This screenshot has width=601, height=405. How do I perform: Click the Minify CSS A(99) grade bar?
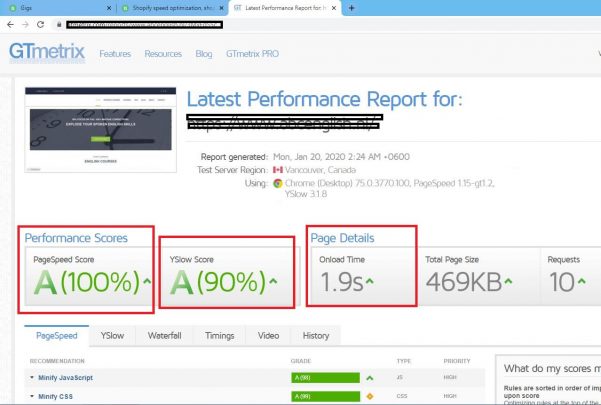(x=325, y=396)
